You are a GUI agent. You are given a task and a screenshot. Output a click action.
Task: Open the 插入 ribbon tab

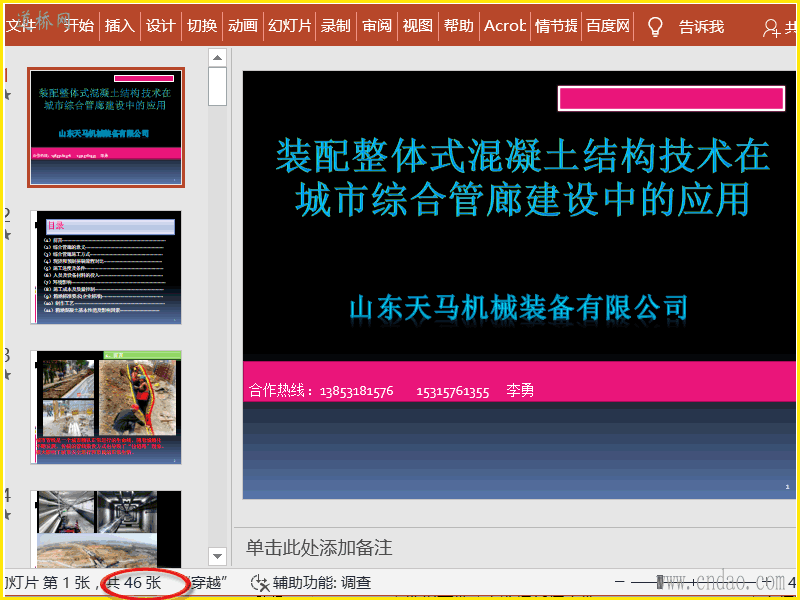point(119,26)
